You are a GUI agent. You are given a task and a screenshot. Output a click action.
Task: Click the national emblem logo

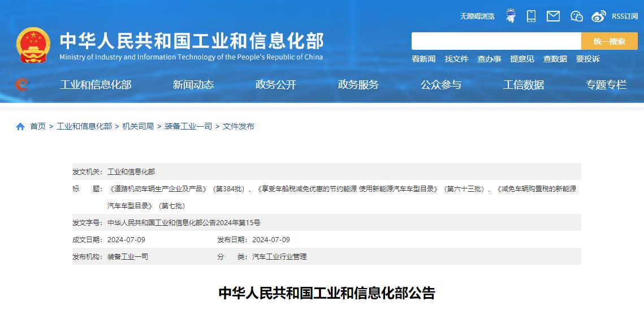[x=33, y=45]
